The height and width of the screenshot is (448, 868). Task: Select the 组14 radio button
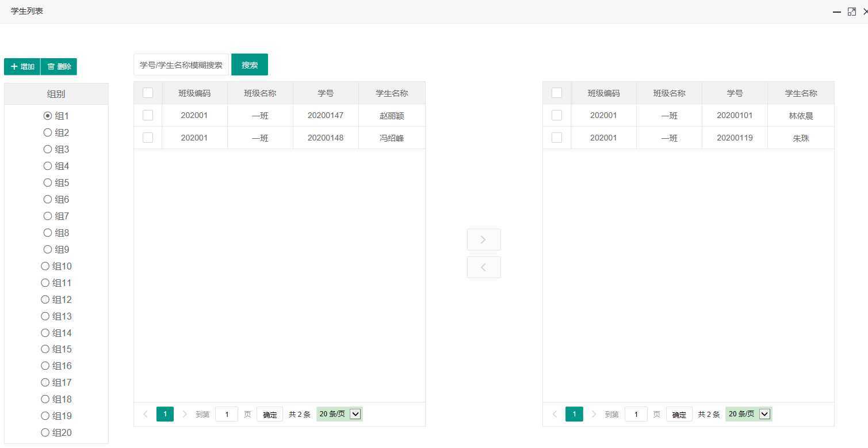[45, 333]
